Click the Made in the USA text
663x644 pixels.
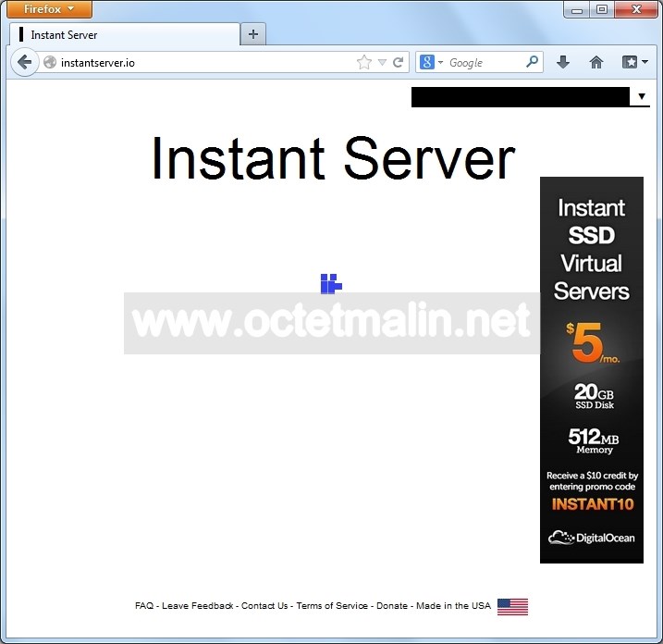(x=453, y=605)
